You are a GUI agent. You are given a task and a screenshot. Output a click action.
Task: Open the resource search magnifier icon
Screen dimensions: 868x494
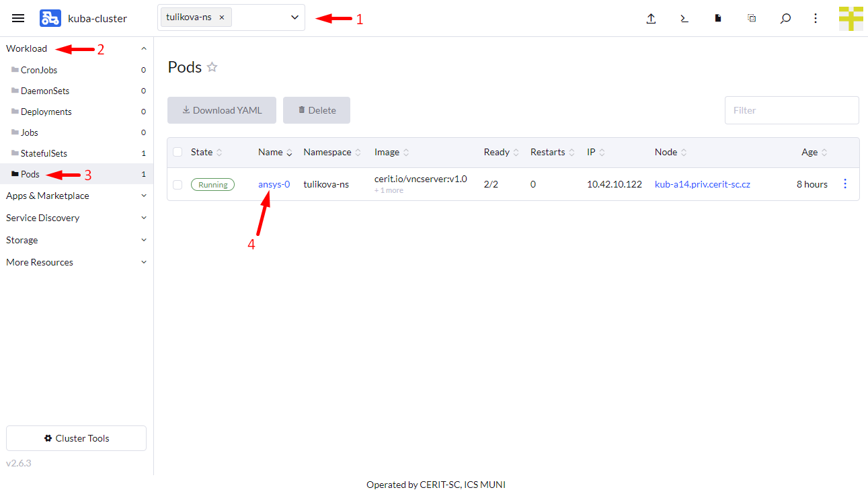[x=785, y=19]
